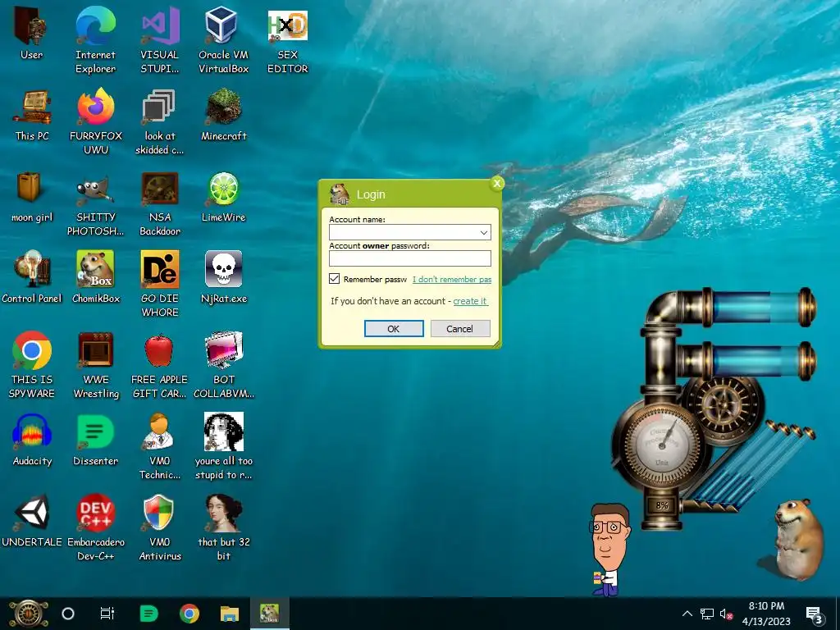Select the Unity icon labeled UNDERTALE
Screen dimensions: 840x630
pyautogui.click(x=32, y=521)
